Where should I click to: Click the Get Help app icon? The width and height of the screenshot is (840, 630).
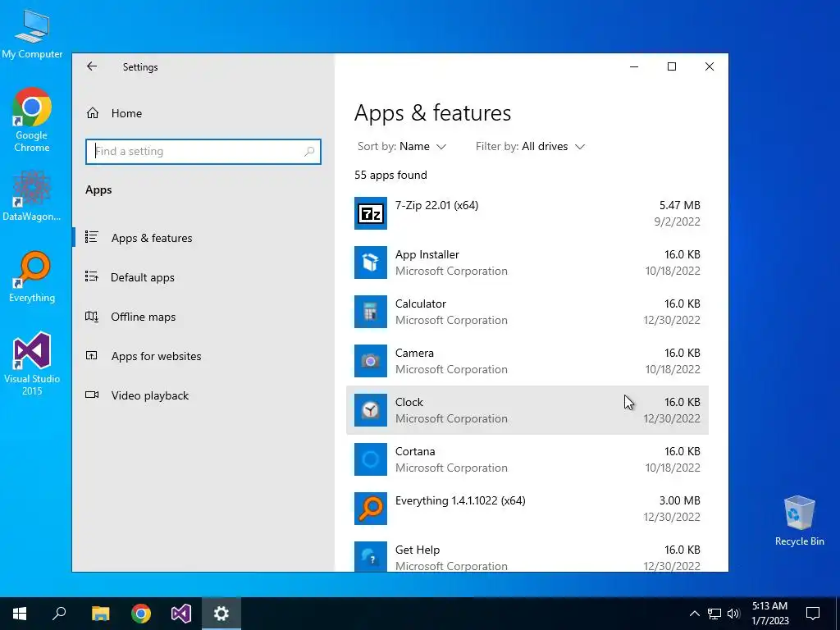point(370,557)
